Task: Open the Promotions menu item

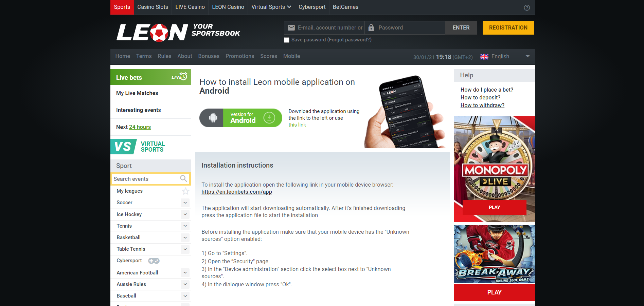Action: 240,56
